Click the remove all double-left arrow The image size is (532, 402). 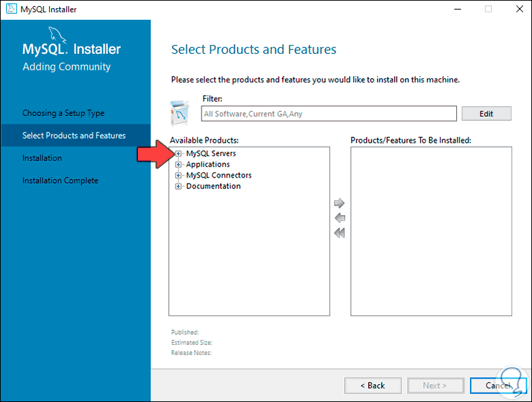(x=339, y=233)
